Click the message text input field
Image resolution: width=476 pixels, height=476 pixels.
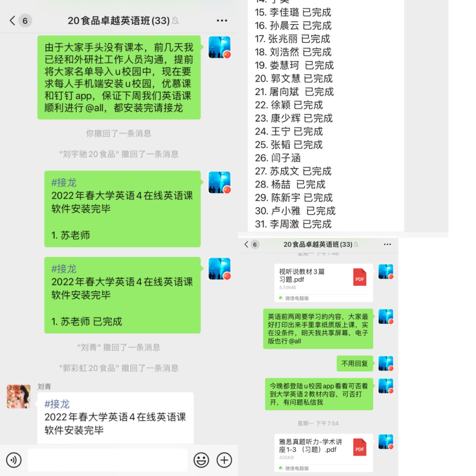point(108,460)
